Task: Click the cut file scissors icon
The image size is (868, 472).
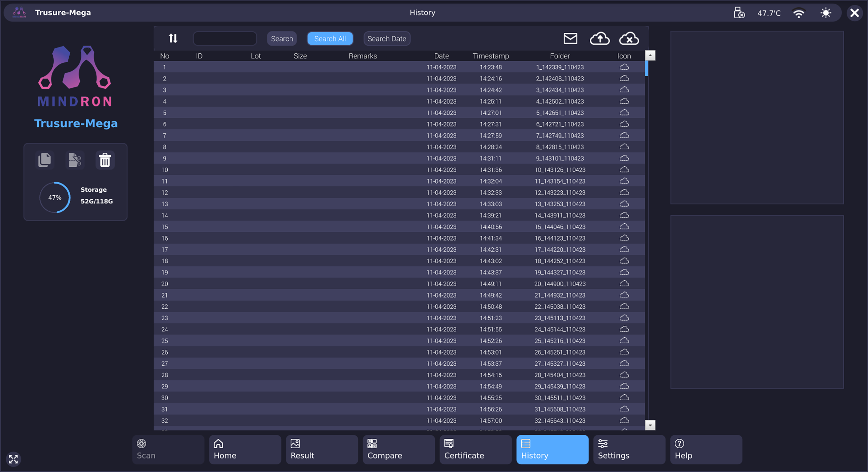Action: point(75,160)
